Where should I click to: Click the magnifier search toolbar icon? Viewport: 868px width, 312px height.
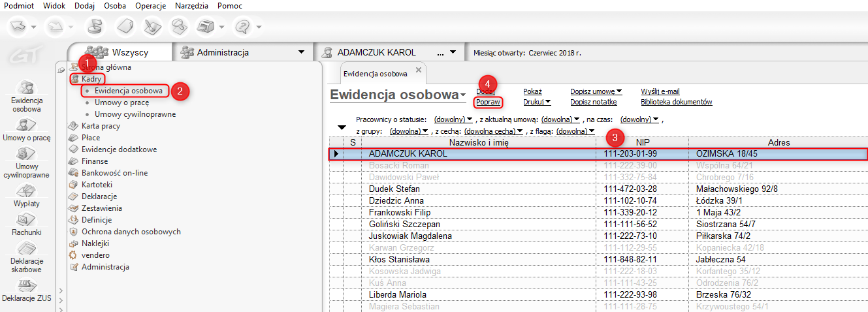click(179, 27)
